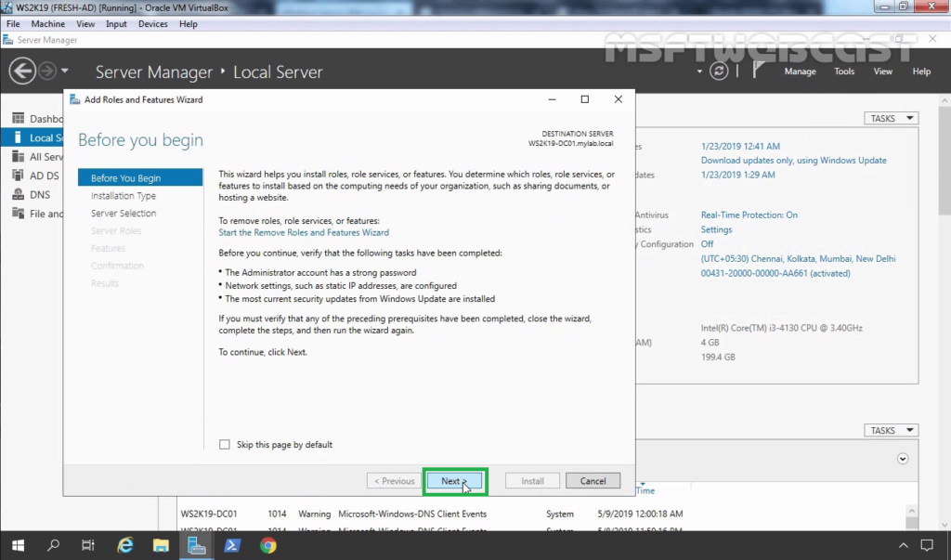This screenshot has height=560, width=951.
Task: Click the 1/23/2019 1:29 AM link
Action: point(737,175)
